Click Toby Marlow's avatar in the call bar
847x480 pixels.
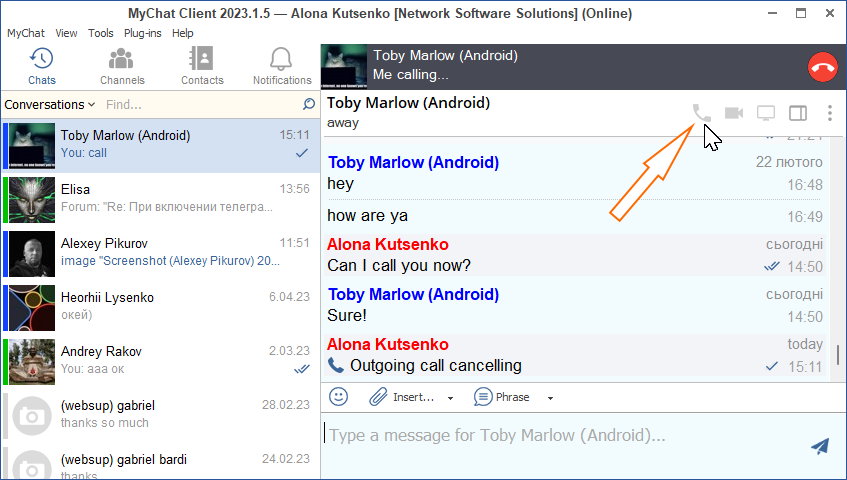(344, 66)
